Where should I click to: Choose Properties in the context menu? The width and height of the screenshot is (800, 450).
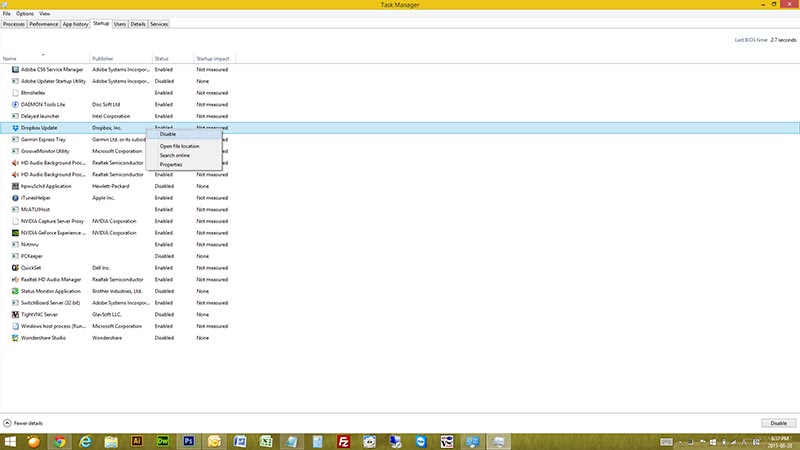pyautogui.click(x=184, y=164)
